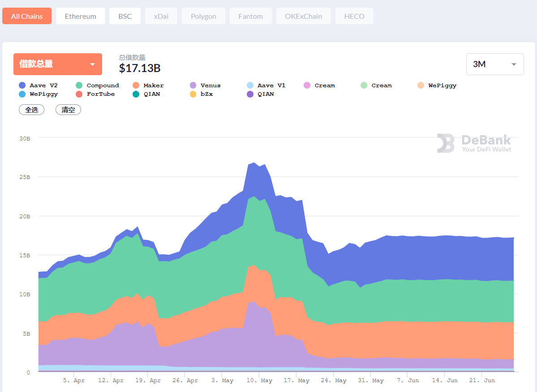This screenshot has width=537, height=392.
Task: Click the 24. May x-axis label
Action: [334, 380]
